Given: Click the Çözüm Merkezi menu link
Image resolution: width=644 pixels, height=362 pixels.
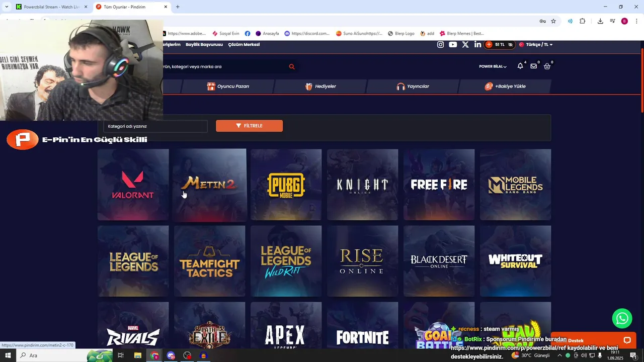Looking at the screenshot, I should point(244,45).
